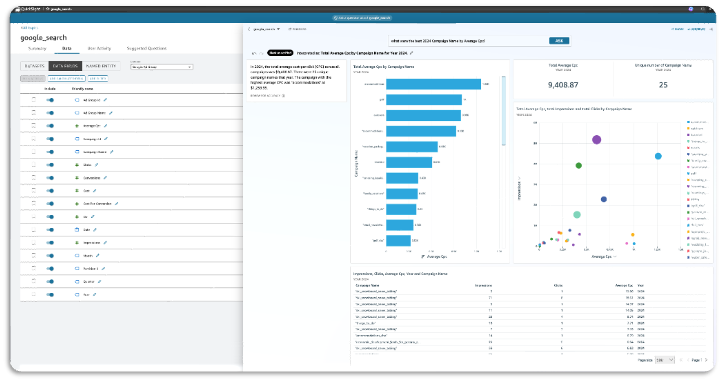The width and height of the screenshot is (722, 382).
Task: Edit the Conversions friendly name
Action: coord(105,178)
